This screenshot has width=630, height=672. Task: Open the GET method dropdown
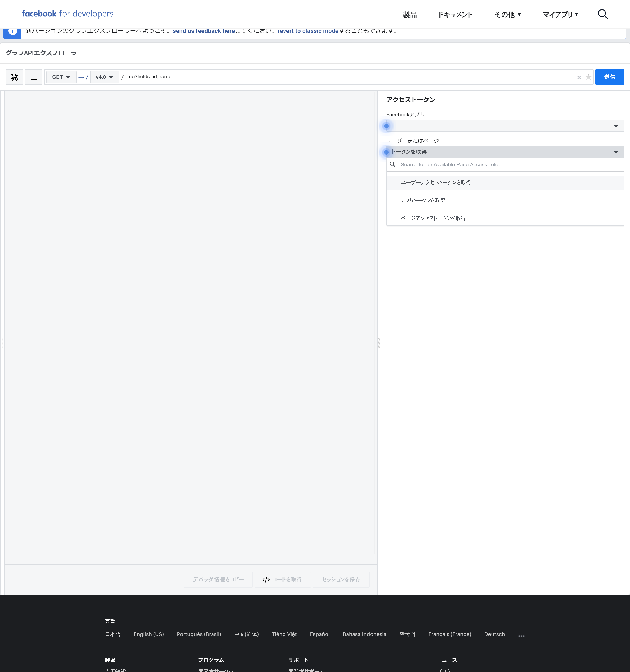61,77
